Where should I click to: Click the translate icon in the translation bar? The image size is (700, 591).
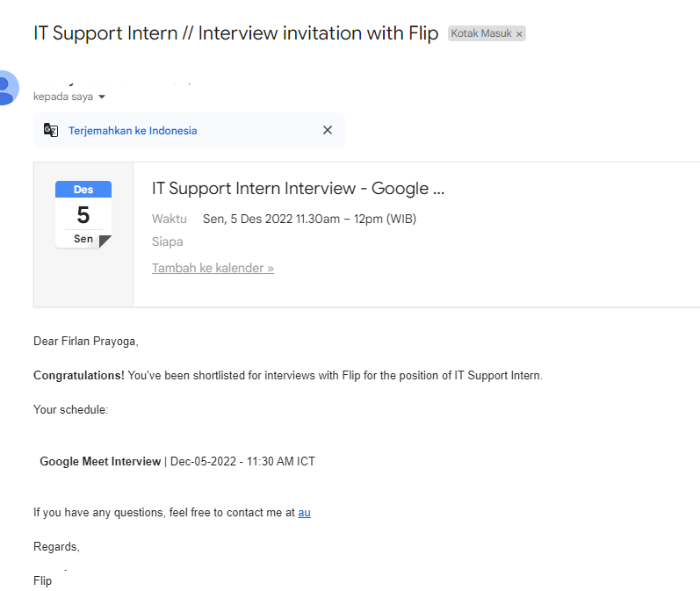[x=51, y=130]
